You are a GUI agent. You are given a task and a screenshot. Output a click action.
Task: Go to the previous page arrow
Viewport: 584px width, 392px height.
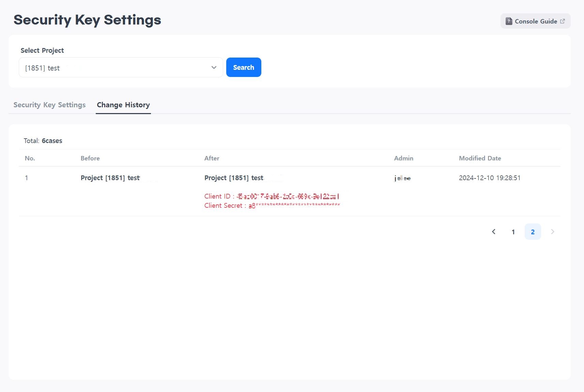[x=494, y=232]
